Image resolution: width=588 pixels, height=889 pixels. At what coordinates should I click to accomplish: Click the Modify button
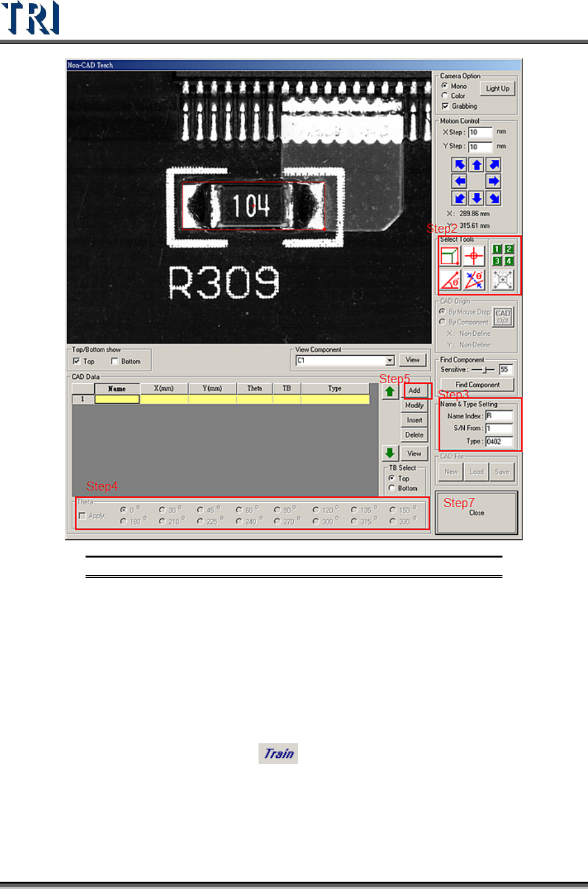pyautogui.click(x=414, y=405)
